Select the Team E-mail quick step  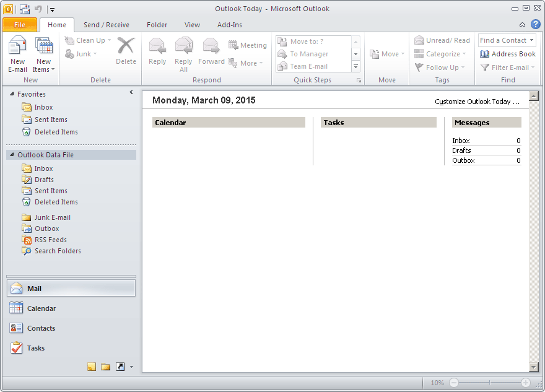point(313,66)
